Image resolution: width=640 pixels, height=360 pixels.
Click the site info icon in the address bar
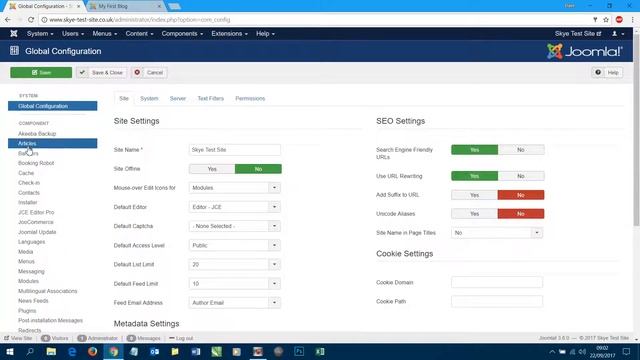pyautogui.click(x=44, y=20)
